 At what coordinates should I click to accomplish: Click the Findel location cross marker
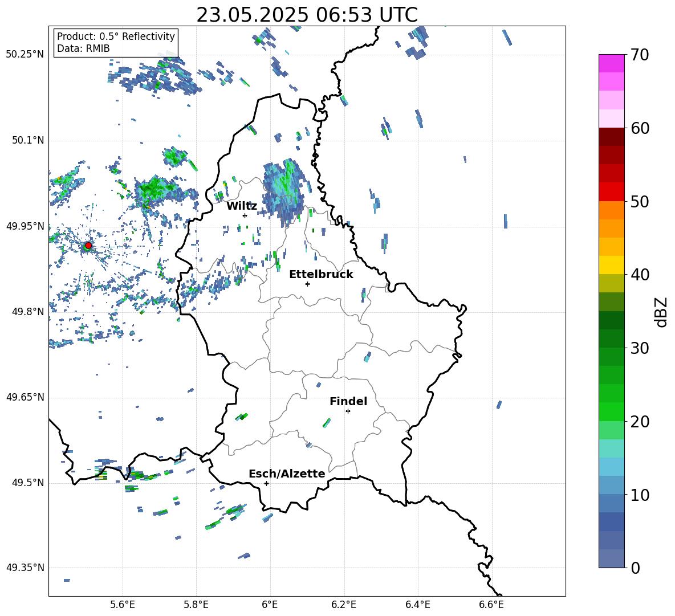pyautogui.click(x=348, y=411)
